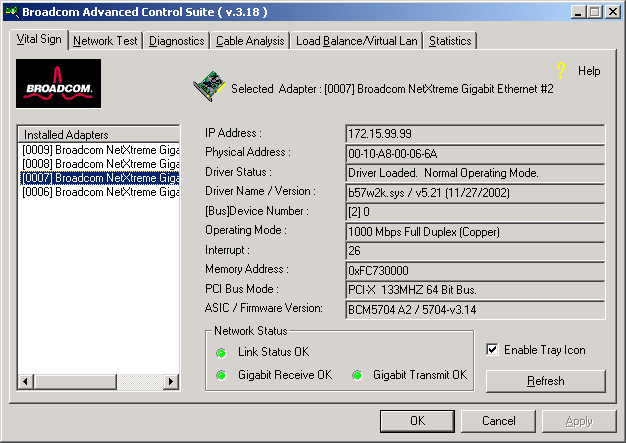Open the Network Test tab

click(106, 41)
